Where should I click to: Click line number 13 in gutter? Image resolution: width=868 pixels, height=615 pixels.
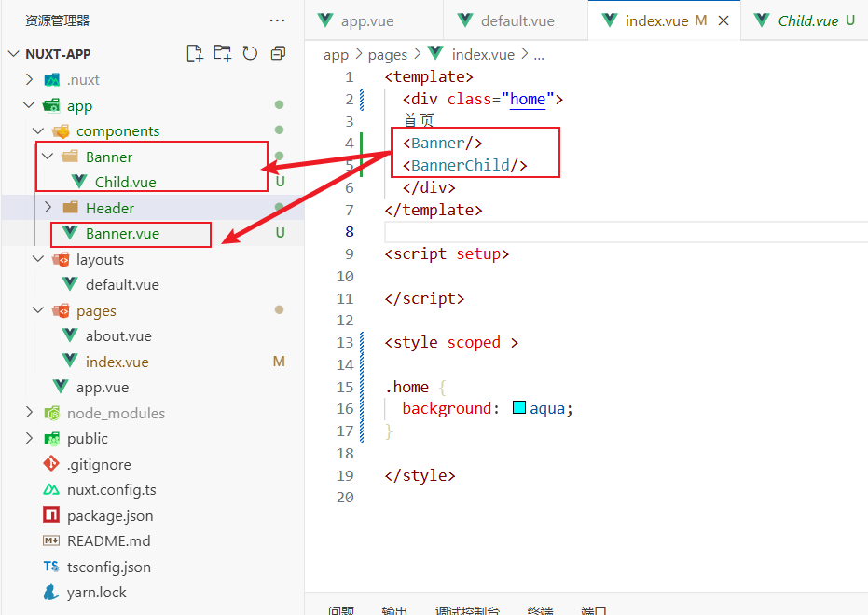344,342
